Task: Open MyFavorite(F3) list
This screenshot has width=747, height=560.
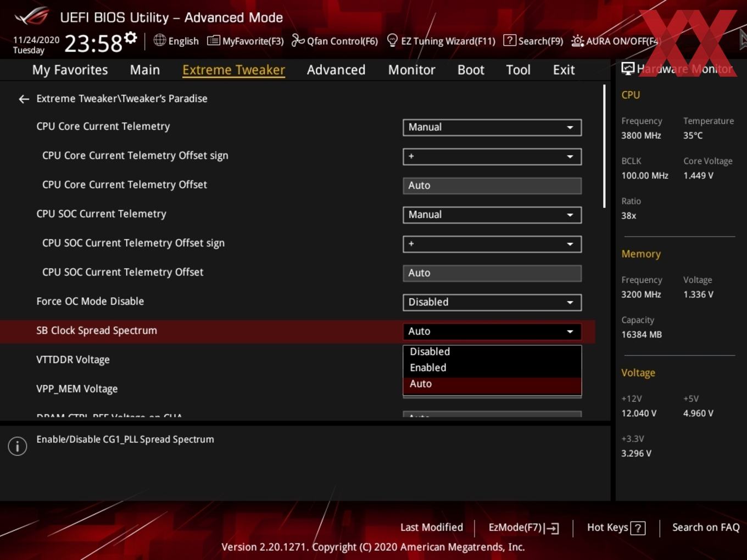Action: [x=245, y=41]
